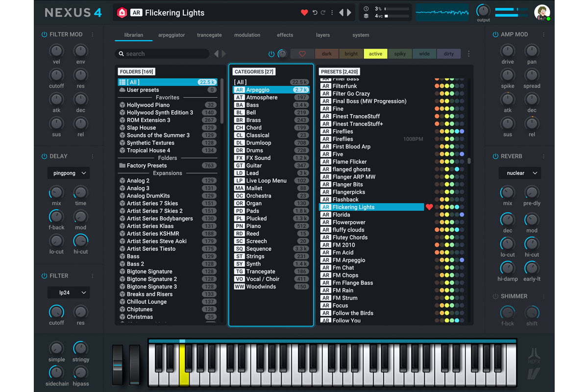Switch to the modulation tab

pyautogui.click(x=247, y=35)
